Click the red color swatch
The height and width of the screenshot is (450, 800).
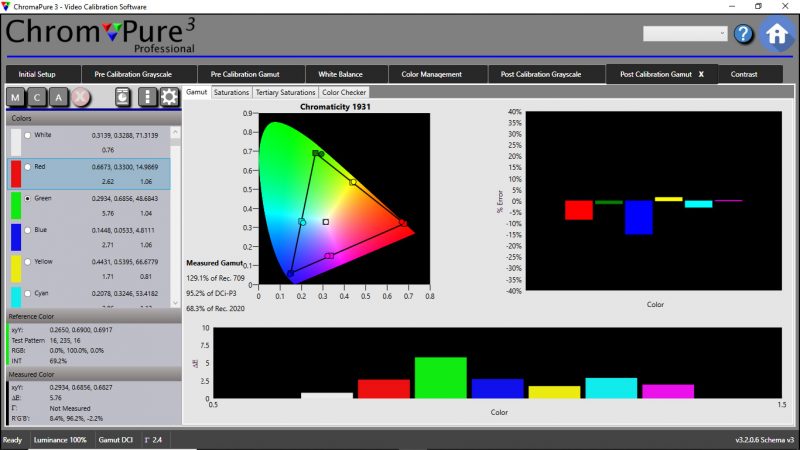[15, 174]
